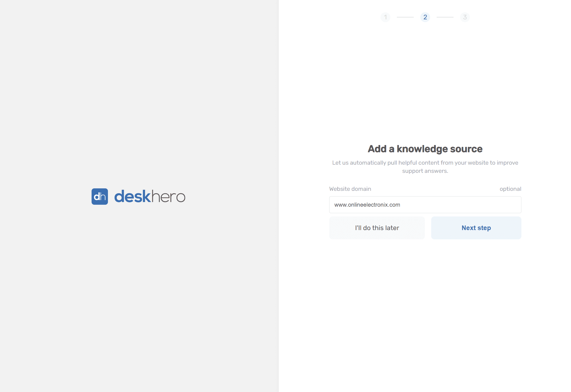
Task: Click the deskhero dh logo icon
Action: click(99, 196)
